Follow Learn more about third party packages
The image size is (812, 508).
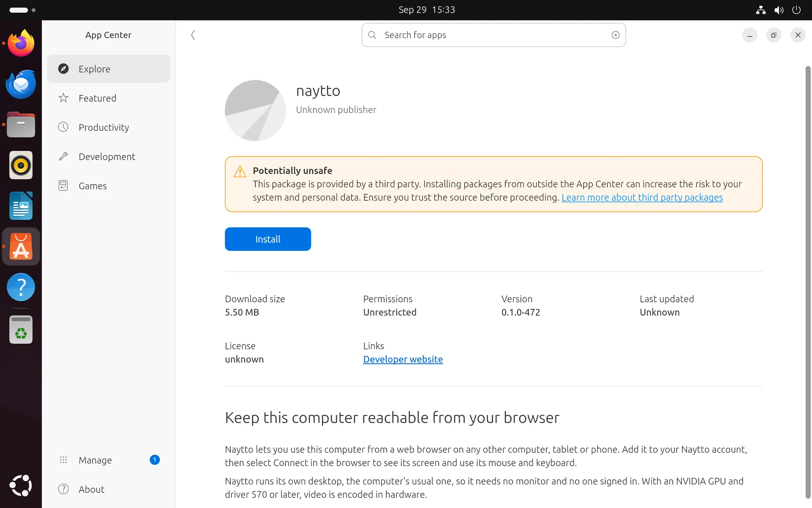pos(642,198)
